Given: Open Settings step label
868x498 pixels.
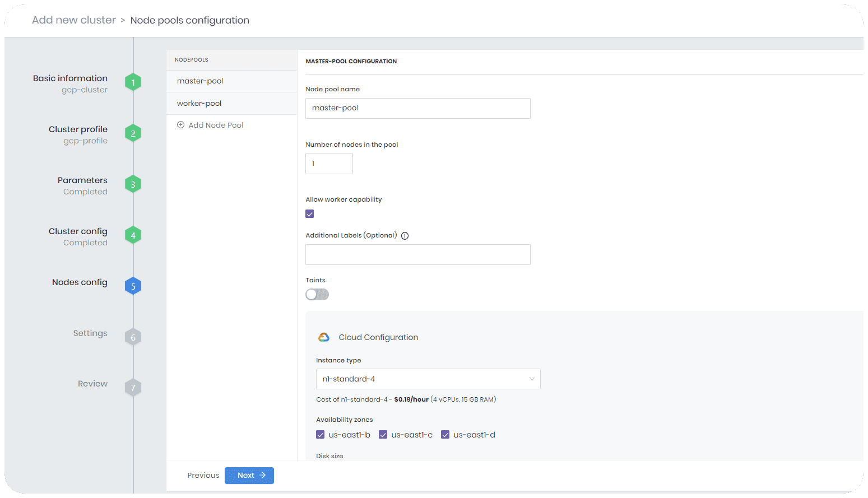Looking at the screenshot, I should click(x=90, y=333).
